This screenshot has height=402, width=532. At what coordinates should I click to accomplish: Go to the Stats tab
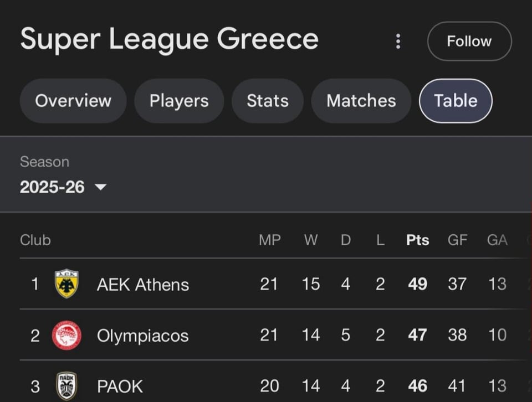(x=268, y=101)
